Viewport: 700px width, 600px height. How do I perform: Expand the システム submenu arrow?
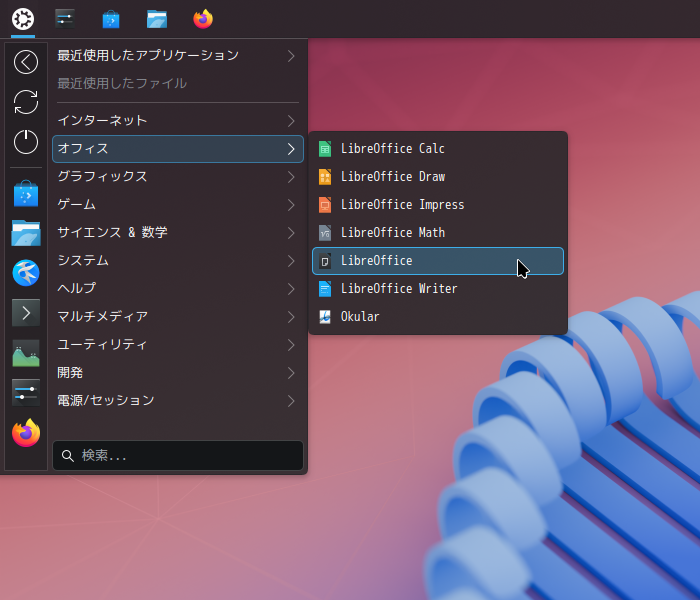click(x=291, y=261)
